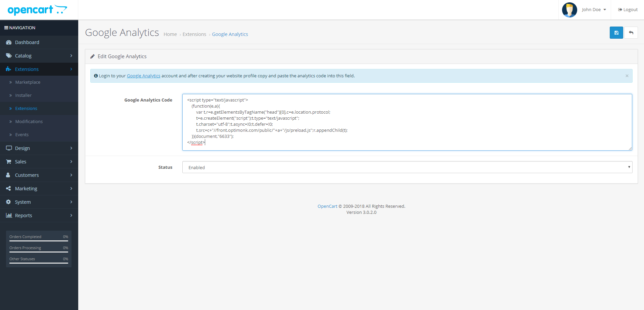The width and height of the screenshot is (644, 310).
Task: Click the Logout sign-out icon
Action: pos(620,10)
